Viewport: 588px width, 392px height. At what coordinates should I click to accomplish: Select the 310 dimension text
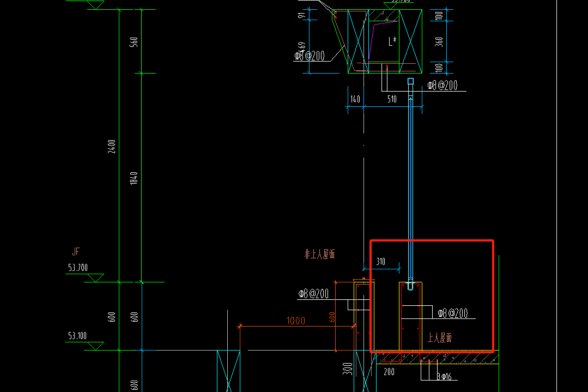pos(380,262)
